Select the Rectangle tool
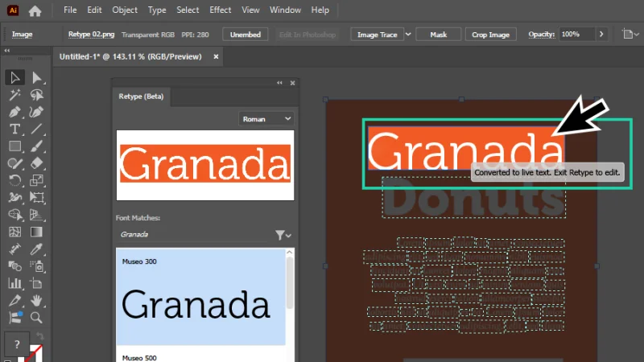 coord(14,146)
